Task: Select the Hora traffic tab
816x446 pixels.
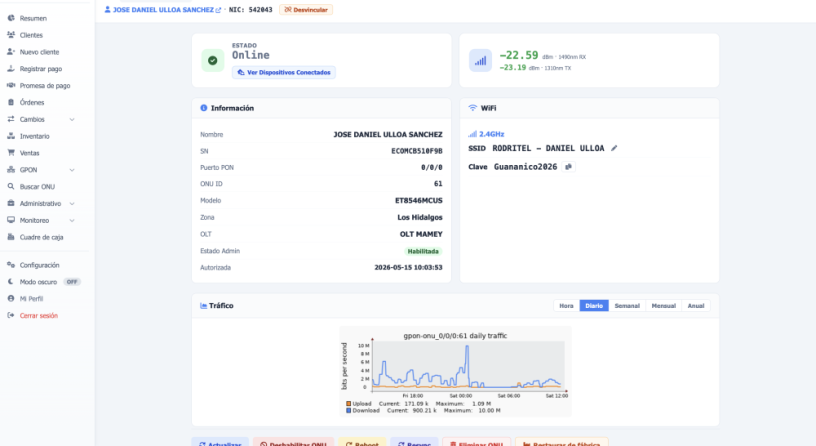Action: coord(566,306)
